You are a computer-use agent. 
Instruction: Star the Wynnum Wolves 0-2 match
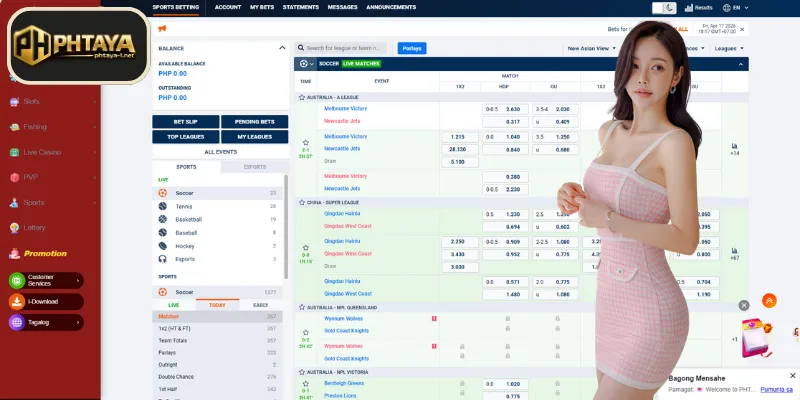tap(306, 333)
